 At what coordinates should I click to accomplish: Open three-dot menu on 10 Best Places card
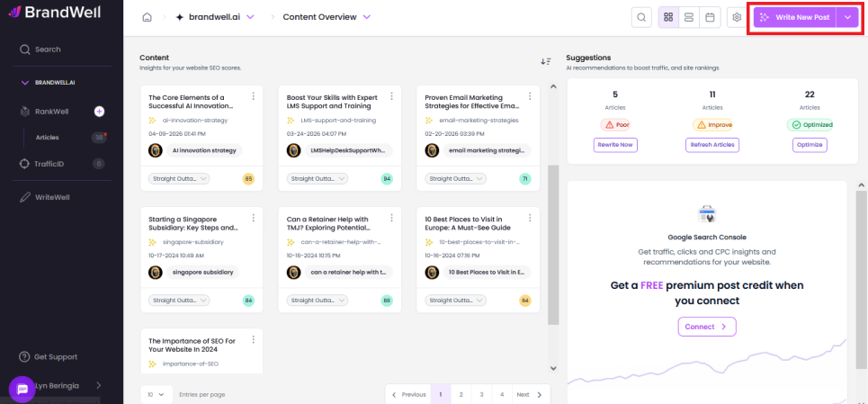(x=531, y=218)
